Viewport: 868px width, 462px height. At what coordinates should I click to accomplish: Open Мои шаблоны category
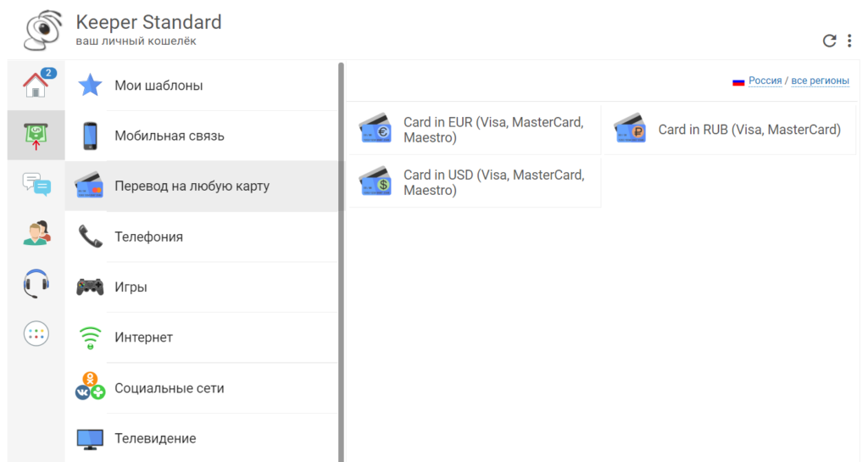pos(202,86)
